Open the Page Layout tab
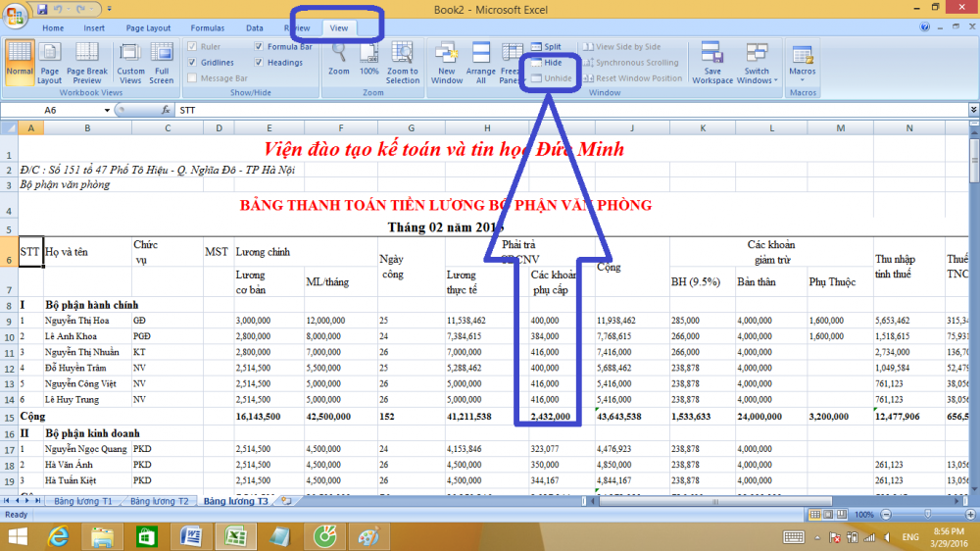The height and width of the screenshot is (551, 980). coord(148,28)
